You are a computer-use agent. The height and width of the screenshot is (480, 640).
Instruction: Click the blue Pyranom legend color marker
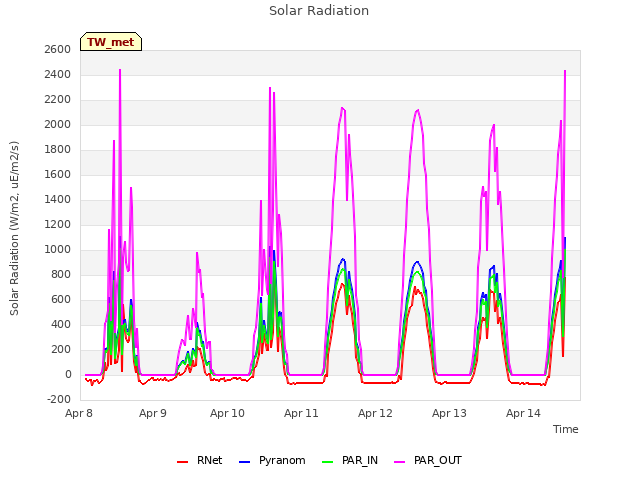coord(244,462)
